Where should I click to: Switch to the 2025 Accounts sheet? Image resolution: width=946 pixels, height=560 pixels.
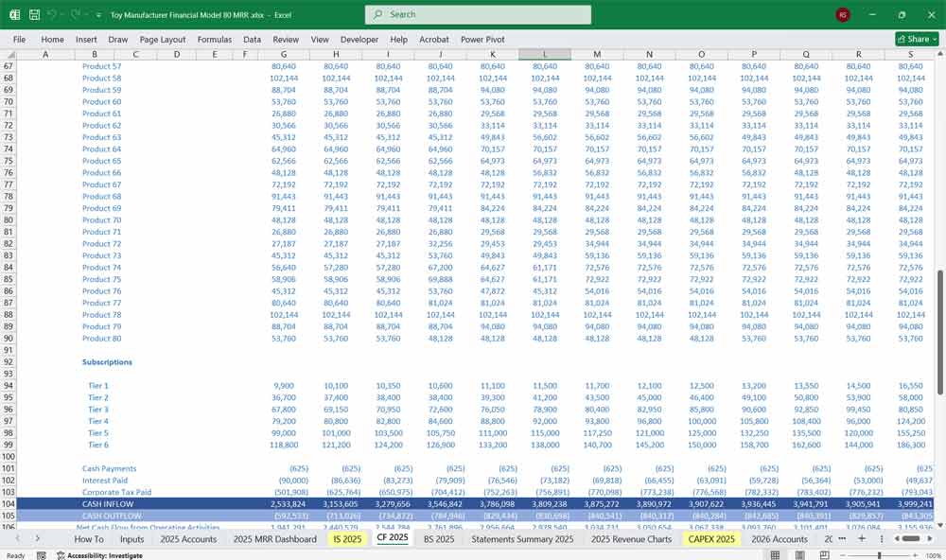(188, 539)
